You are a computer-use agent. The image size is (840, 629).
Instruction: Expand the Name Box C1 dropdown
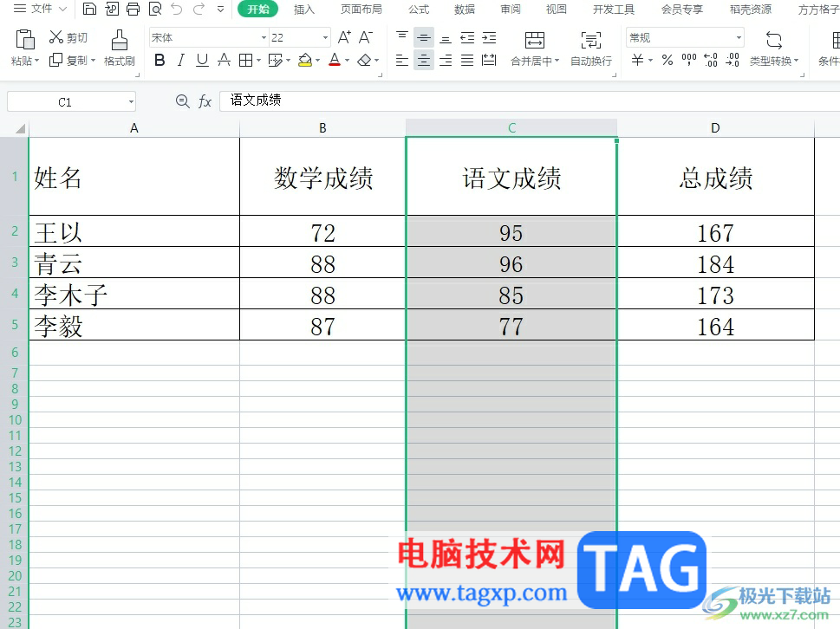(x=131, y=101)
